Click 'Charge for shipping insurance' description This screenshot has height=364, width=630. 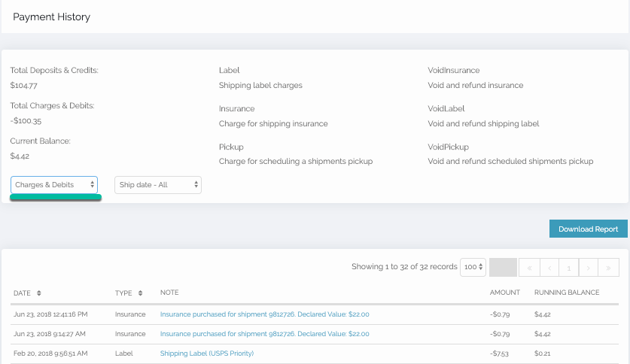point(273,124)
